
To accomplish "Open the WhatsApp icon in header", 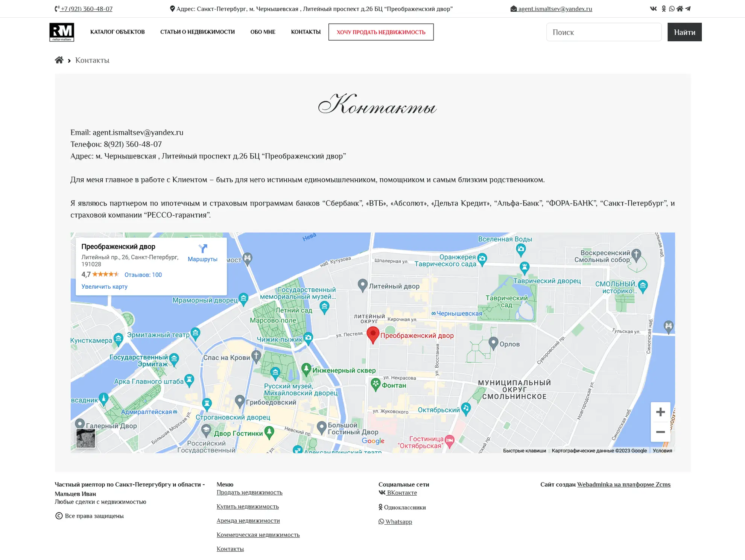I will point(672,9).
